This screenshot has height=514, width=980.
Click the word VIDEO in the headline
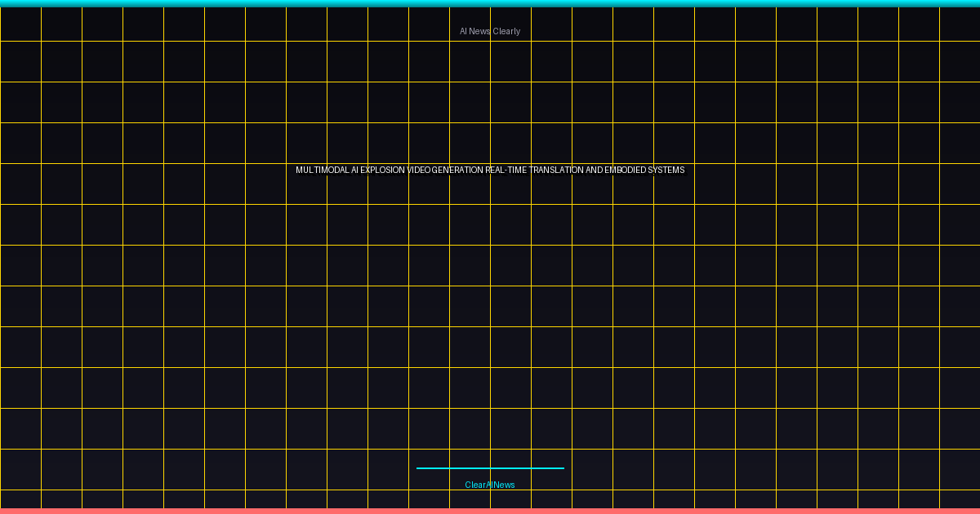click(419, 171)
